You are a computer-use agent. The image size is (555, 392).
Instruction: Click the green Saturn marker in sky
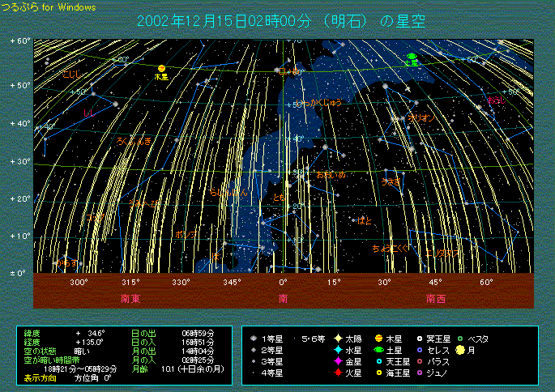(x=412, y=58)
